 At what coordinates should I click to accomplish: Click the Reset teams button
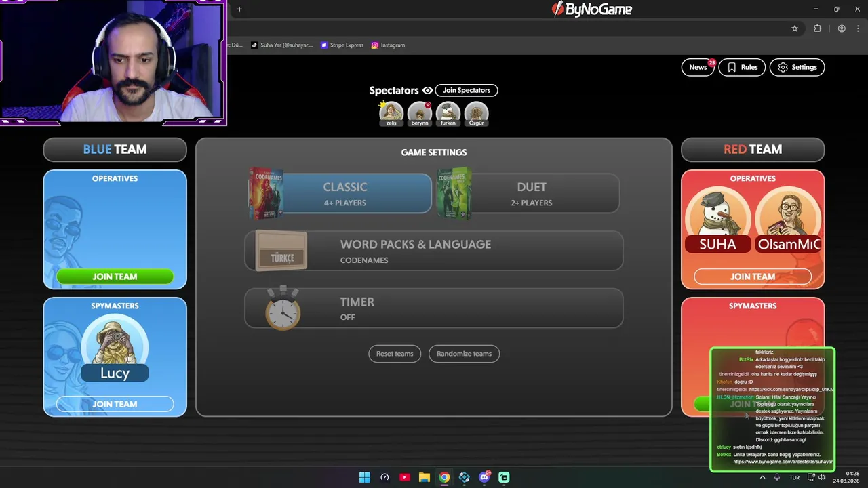coord(395,354)
